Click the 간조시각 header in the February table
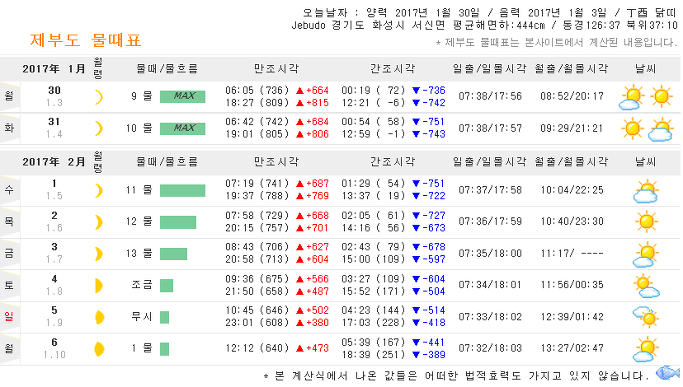The width and height of the screenshot is (683, 387). (x=392, y=162)
